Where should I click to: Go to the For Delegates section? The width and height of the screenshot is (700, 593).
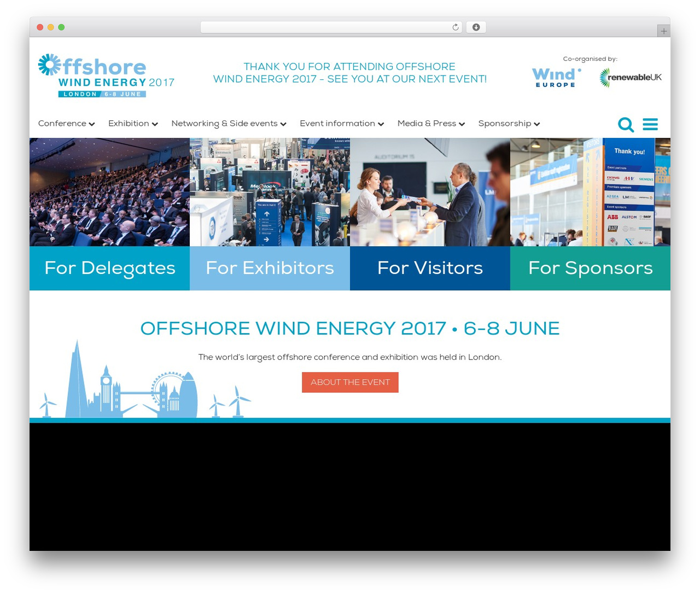pos(109,268)
